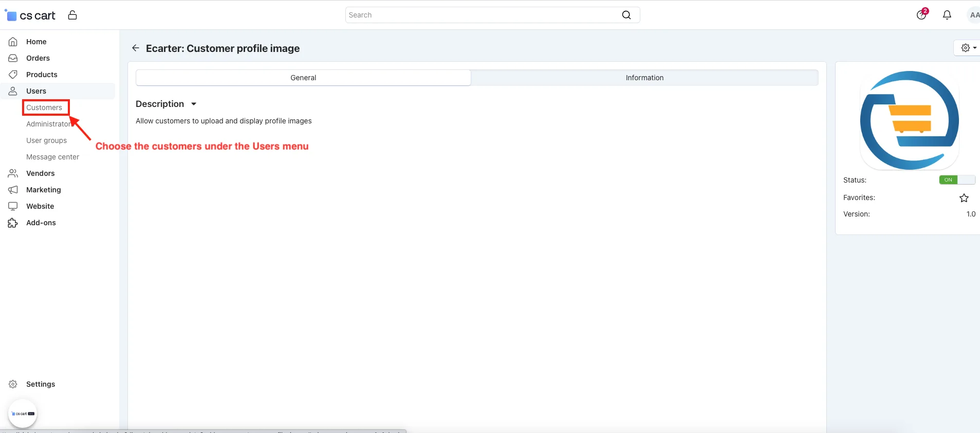Click the Status: label
Screen dimensions: 980x433
pos(855,180)
